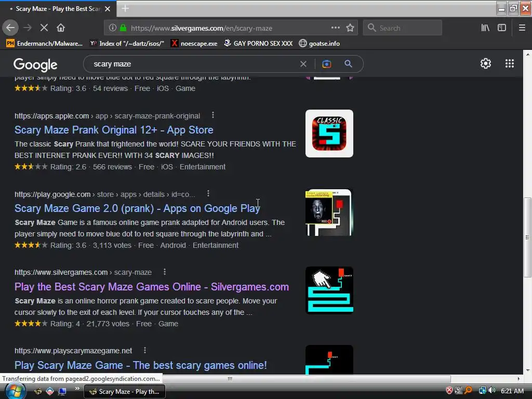The image size is (532, 399).
Task: Click the 6:21 AM clock
Action: coord(512,391)
